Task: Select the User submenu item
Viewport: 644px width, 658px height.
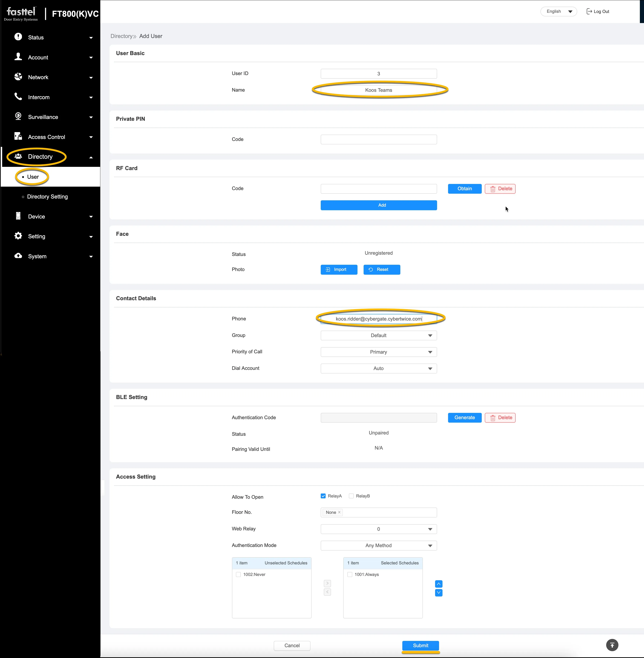Action: coord(51,177)
